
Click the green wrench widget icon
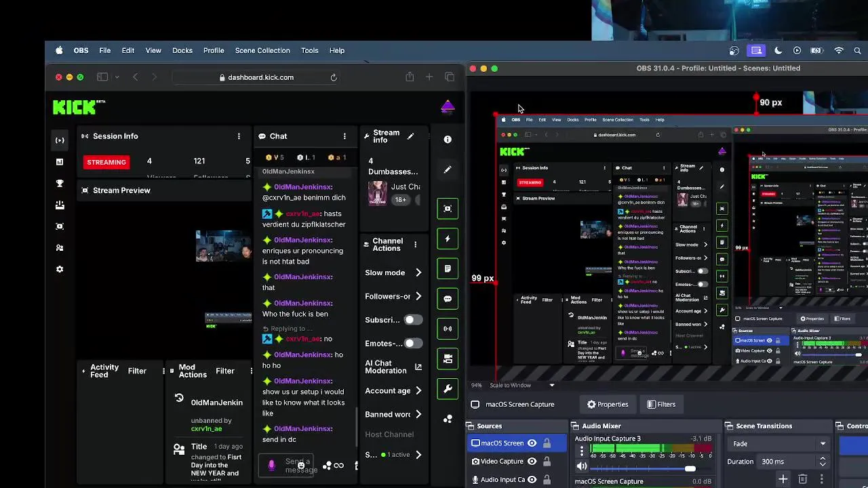coord(448,389)
